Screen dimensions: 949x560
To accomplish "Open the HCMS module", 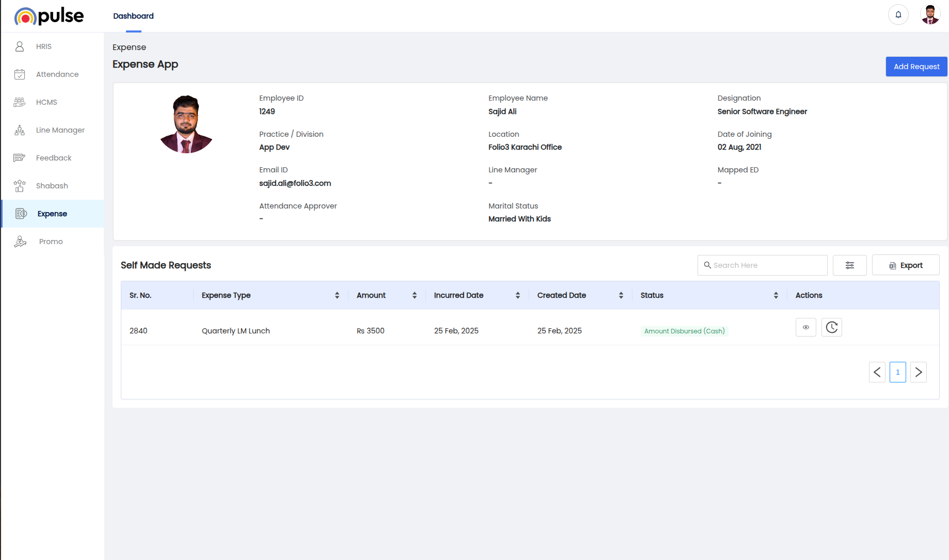I will [46, 102].
